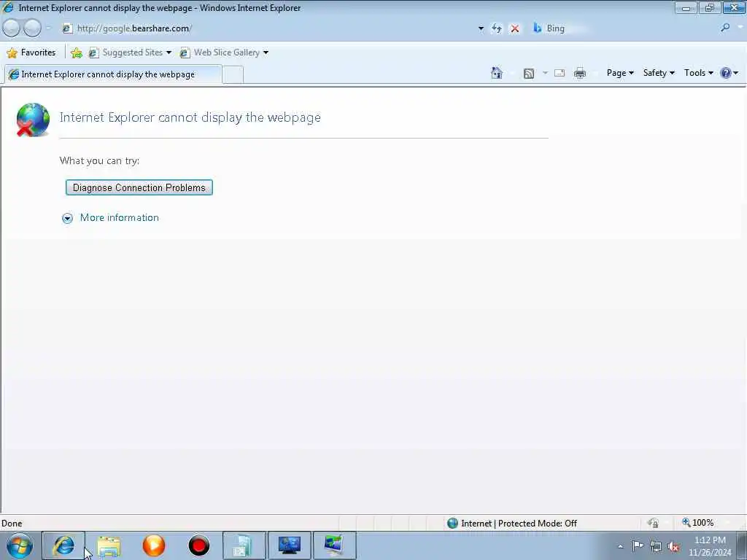Click the network connection tray icon
The image size is (747, 560).
coord(656,547)
